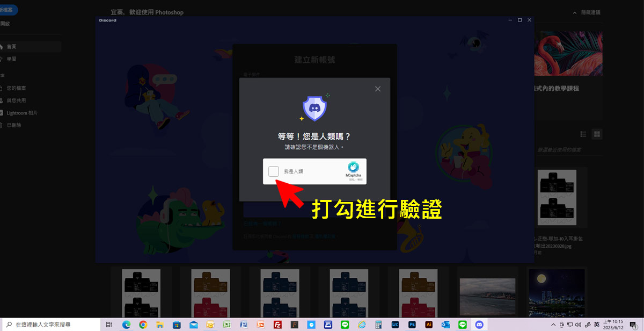Click the Discord icon on the taskbar

(479, 325)
